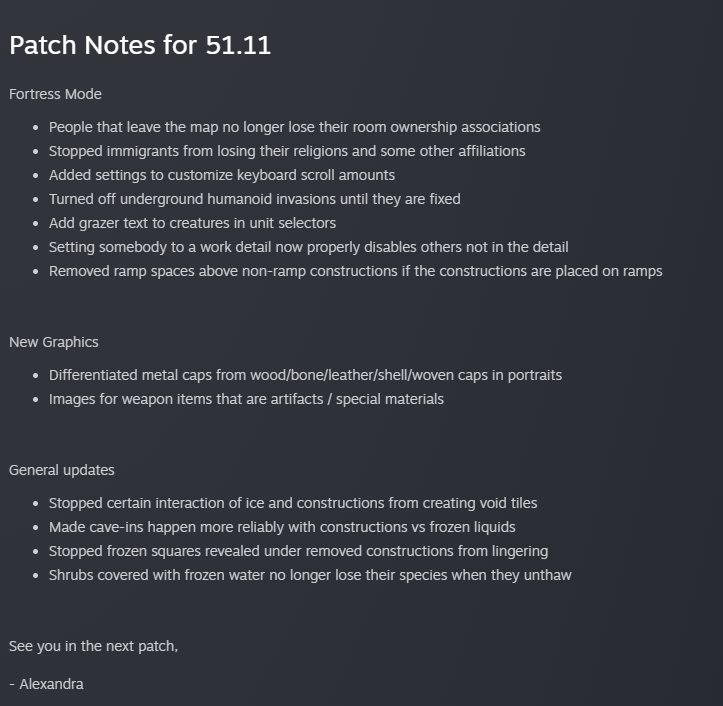
Task: Select the frozen squares lingering bullet
Action: [298, 551]
